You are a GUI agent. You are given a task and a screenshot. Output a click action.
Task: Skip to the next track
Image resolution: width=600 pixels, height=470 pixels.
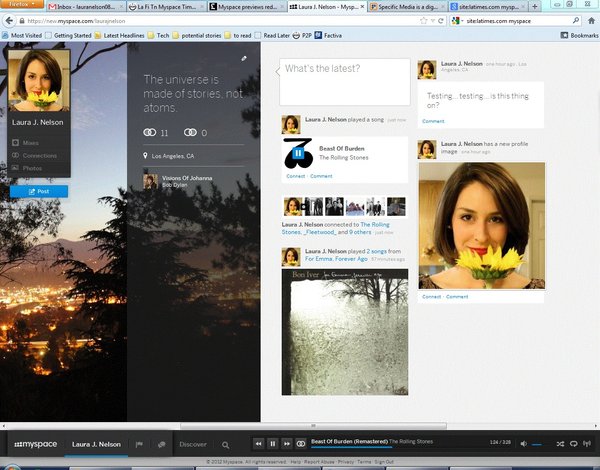287,444
